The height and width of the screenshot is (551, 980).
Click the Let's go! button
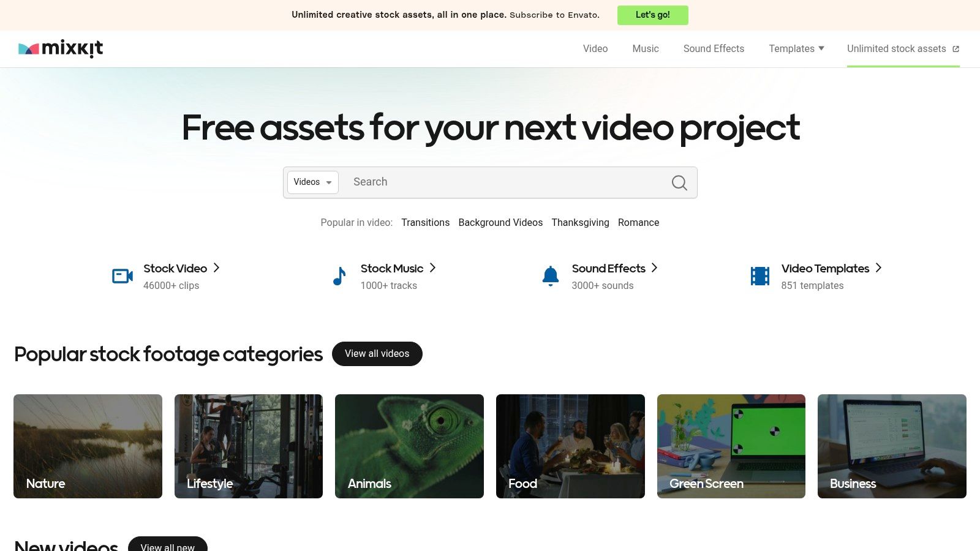[652, 15]
